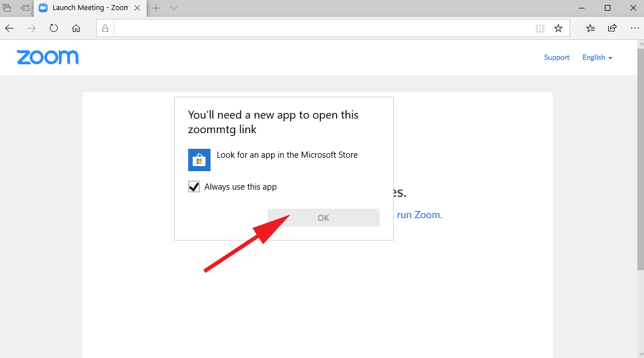Click the Zoom logo
The height and width of the screenshot is (358, 644).
coord(48,58)
